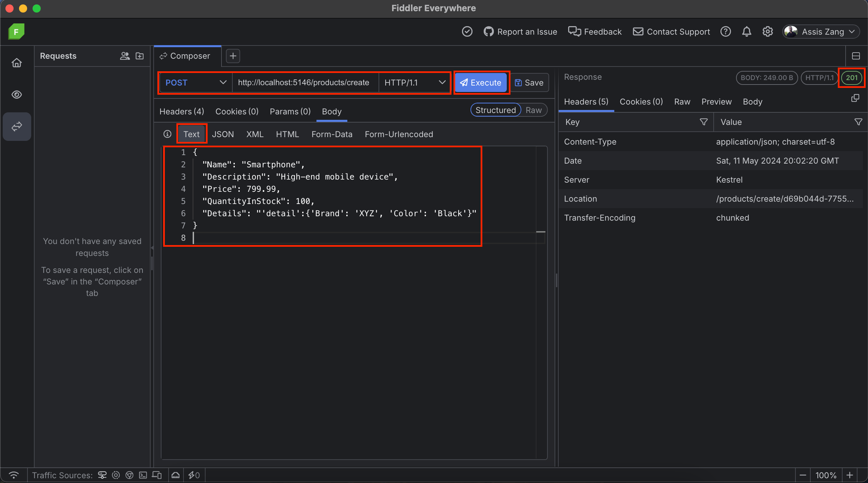
Task: Open notifications bell
Action: tap(747, 32)
